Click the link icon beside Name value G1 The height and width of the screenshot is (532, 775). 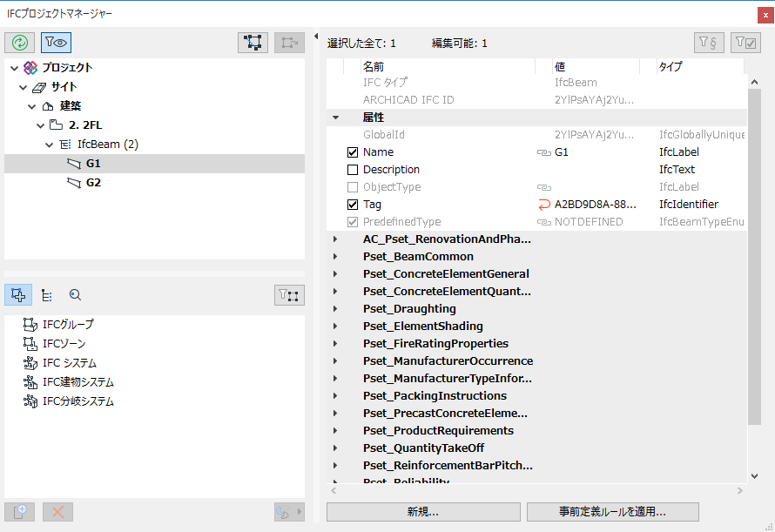coord(543,152)
